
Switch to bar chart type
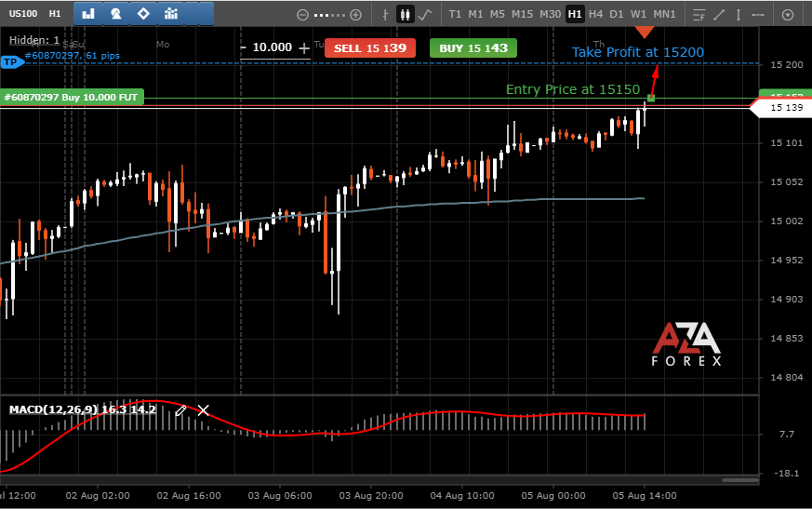(385, 15)
